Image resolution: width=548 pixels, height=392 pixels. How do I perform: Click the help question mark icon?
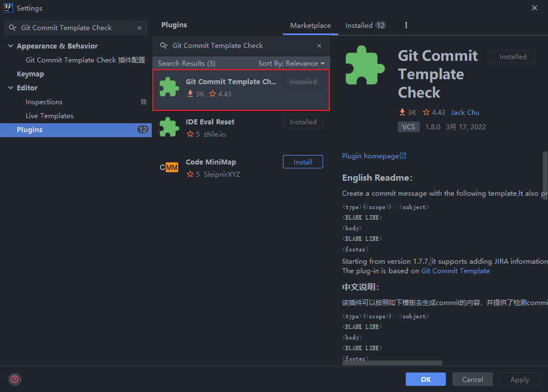(15, 379)
